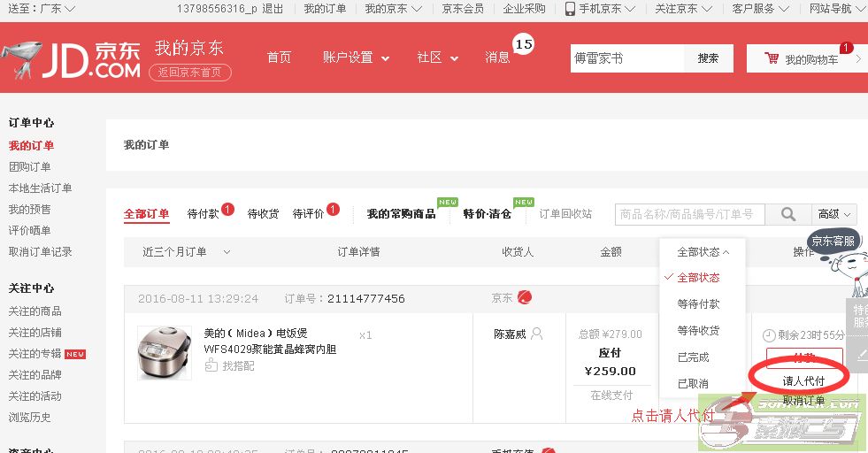Click the order search magnifier icon
Viewport: 868px width, 453px height.
tap(787, 214)
